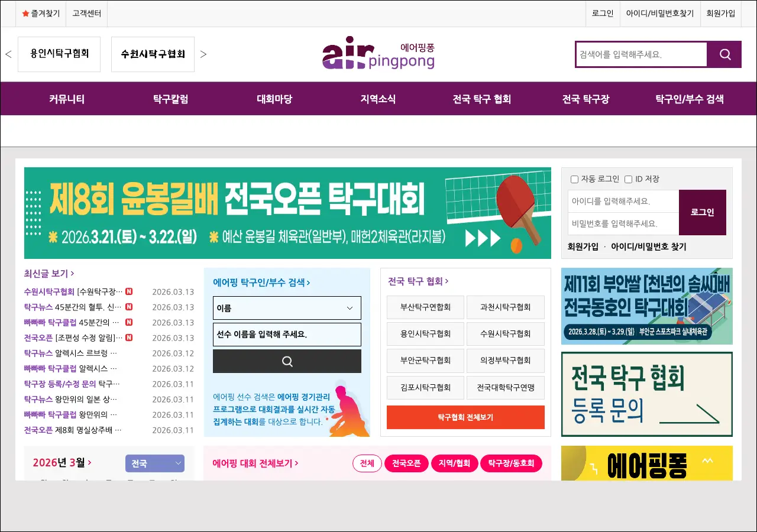Open the 이름 search type dropdown
The width and height of the screenshot is (757, 532).
pyautogui.click(x=287, y=308)
